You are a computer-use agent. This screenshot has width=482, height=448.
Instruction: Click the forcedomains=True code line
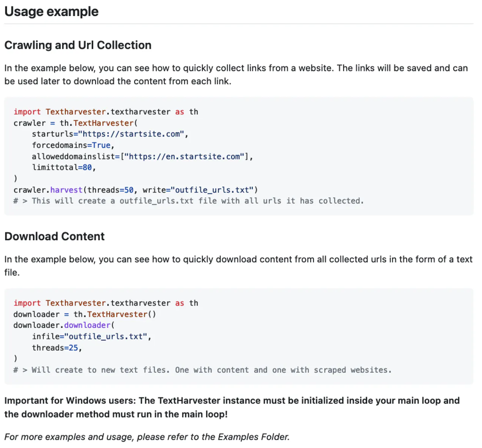point(73,145)
